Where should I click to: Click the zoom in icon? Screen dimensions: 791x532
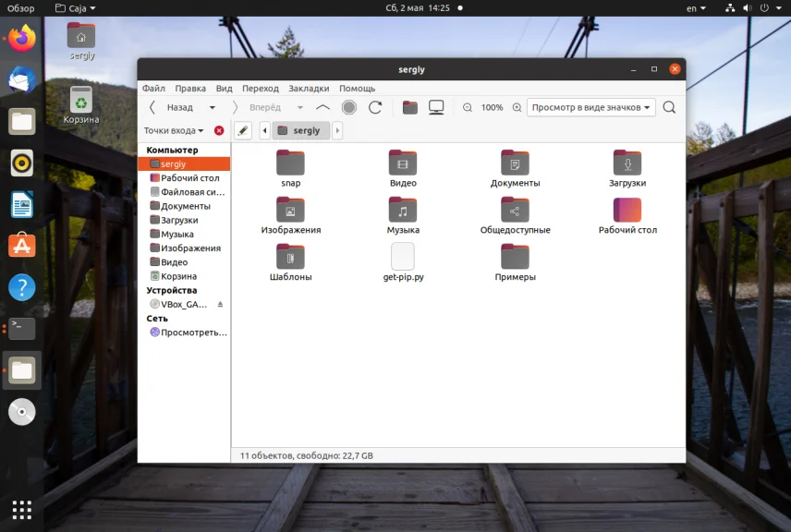coord(516,107)
